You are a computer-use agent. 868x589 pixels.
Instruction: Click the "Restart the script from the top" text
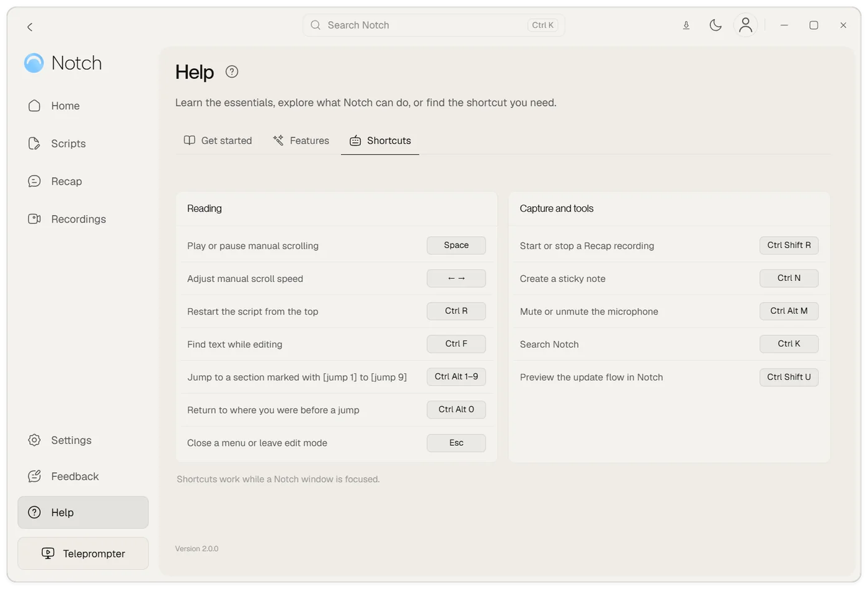(x=253, y=312)
